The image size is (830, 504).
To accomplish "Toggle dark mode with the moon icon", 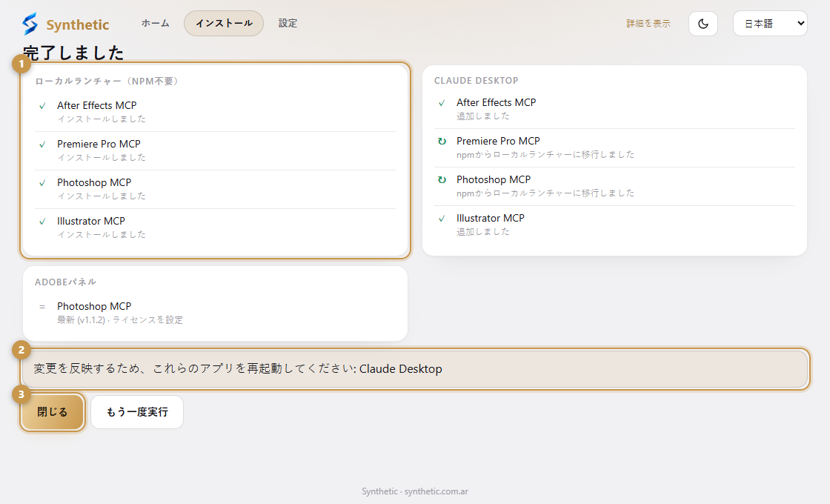I will 703,23.
